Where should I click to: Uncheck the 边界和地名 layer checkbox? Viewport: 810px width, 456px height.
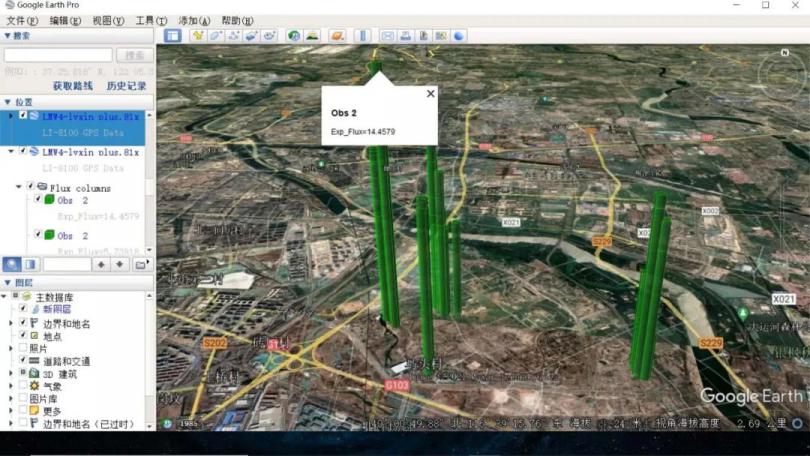click(23, 322)
